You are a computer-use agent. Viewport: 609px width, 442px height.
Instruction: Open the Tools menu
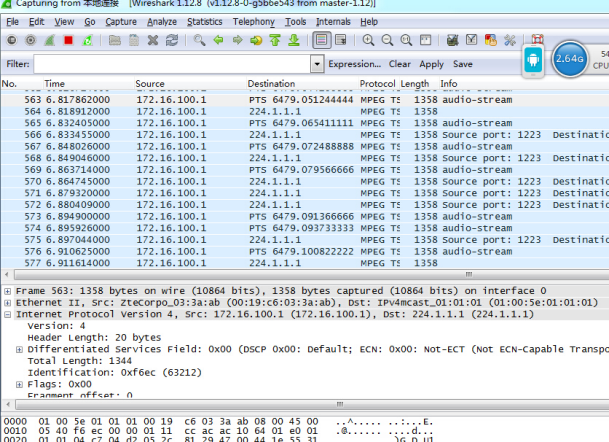coord(296,22)
